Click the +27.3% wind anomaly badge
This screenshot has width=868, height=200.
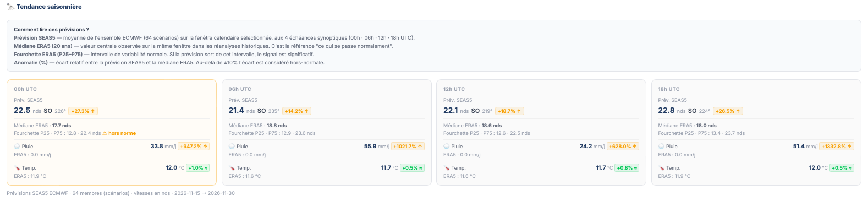click(x=83, y=111)
